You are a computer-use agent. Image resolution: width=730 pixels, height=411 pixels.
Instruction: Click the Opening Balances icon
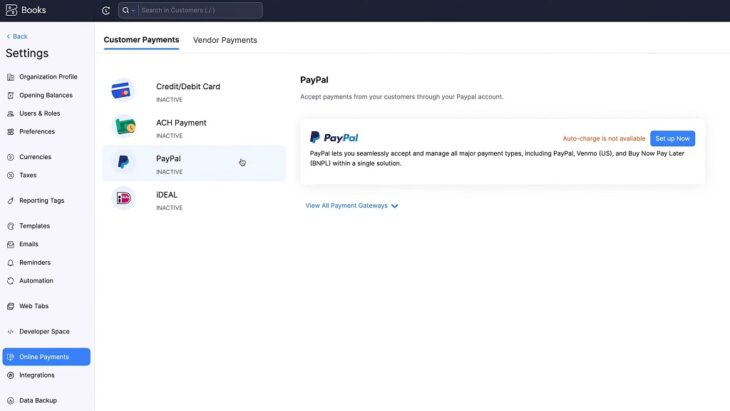click(10, 95)
